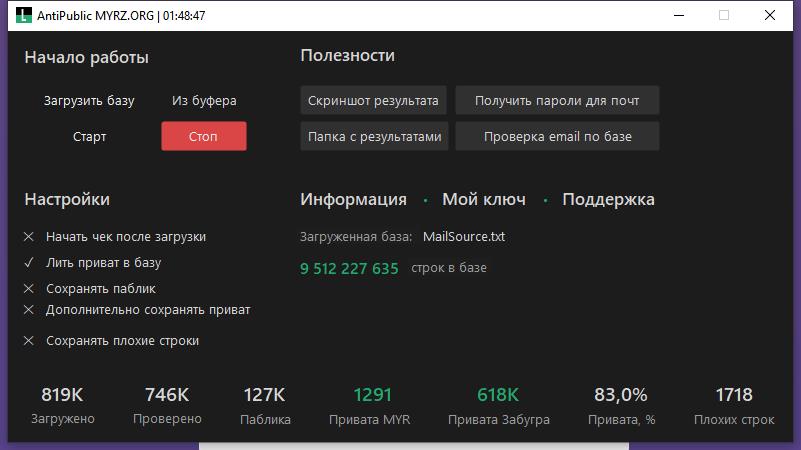
Task: Stop the check with the red Стоп button
Action: click(x=204, y=136)
